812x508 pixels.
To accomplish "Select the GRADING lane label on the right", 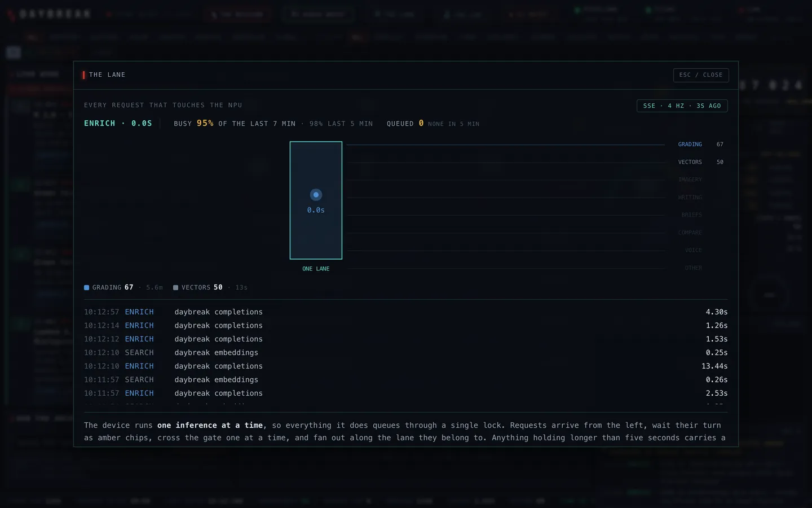I will 690,144.
